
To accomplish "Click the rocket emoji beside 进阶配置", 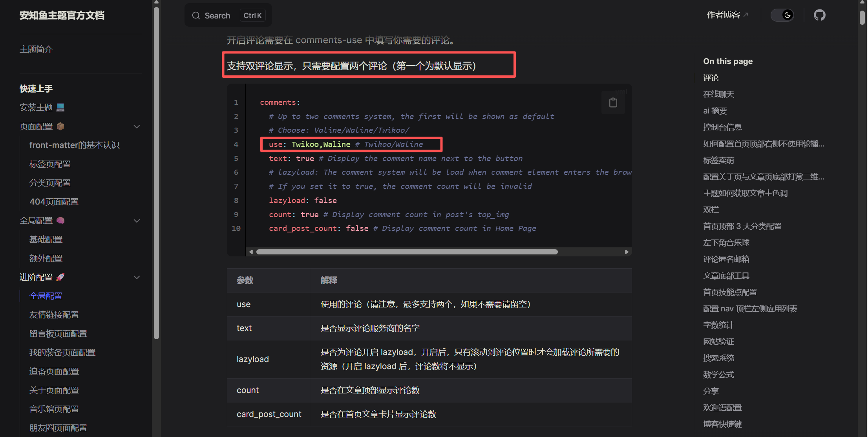I will [x=60, y=277].
